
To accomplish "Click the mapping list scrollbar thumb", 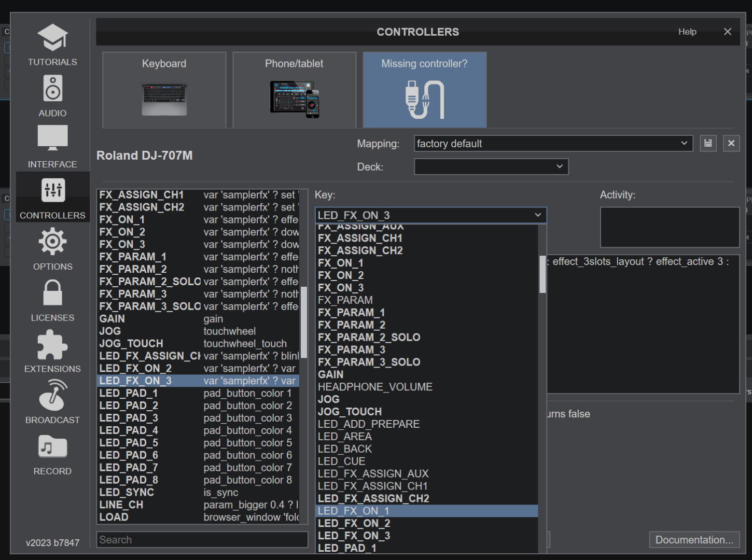I will click(304, 322).
